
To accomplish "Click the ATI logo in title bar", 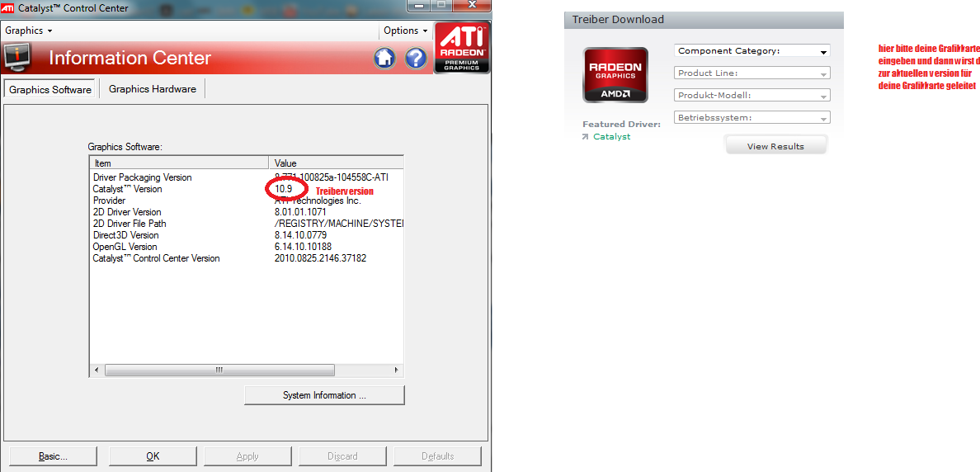I will (8, 8).
